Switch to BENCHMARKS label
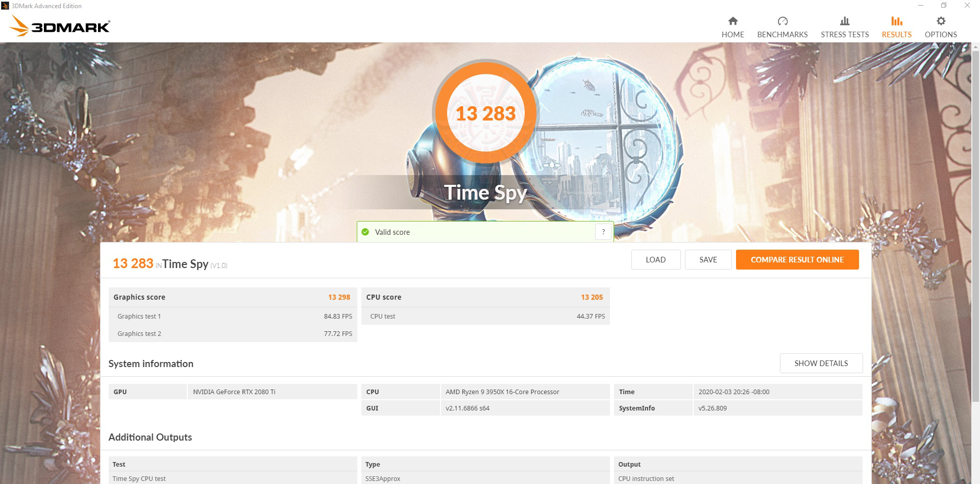 782,34
